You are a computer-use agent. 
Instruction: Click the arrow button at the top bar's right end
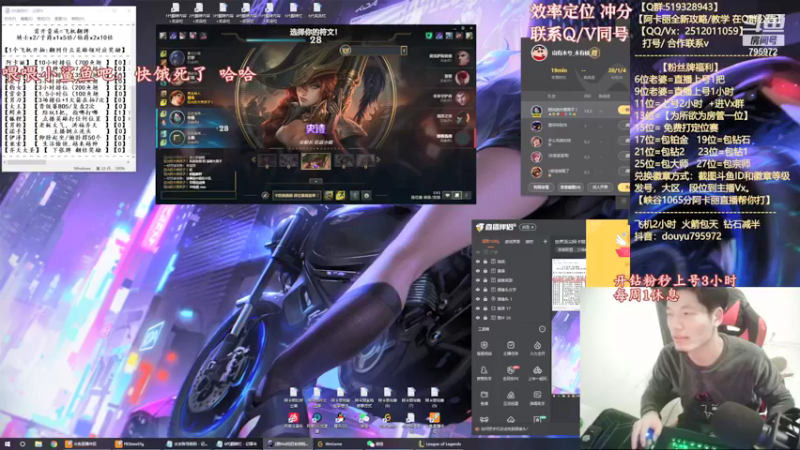(404, 50)
